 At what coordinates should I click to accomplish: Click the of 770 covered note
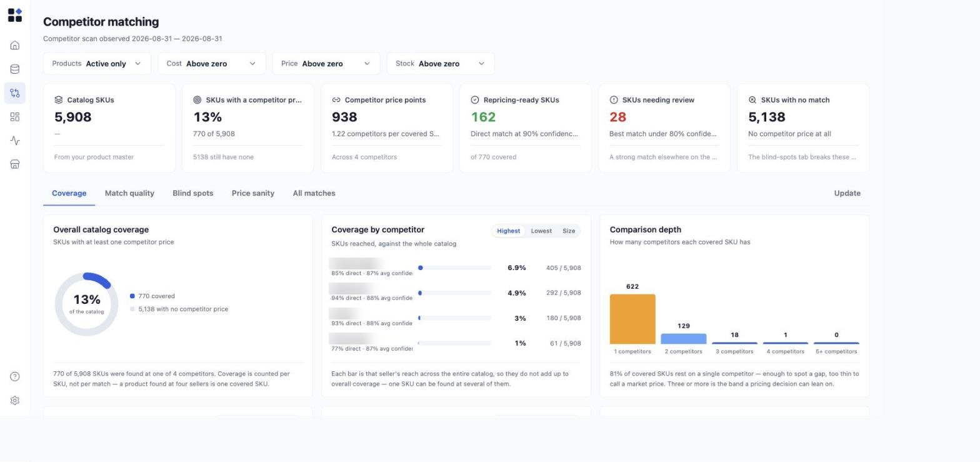[x=493, y=157]
